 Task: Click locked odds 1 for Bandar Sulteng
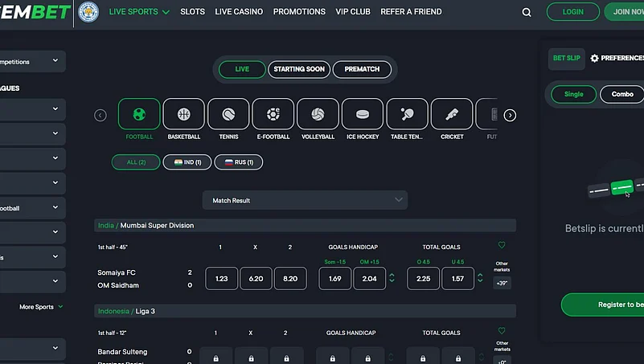215,357
